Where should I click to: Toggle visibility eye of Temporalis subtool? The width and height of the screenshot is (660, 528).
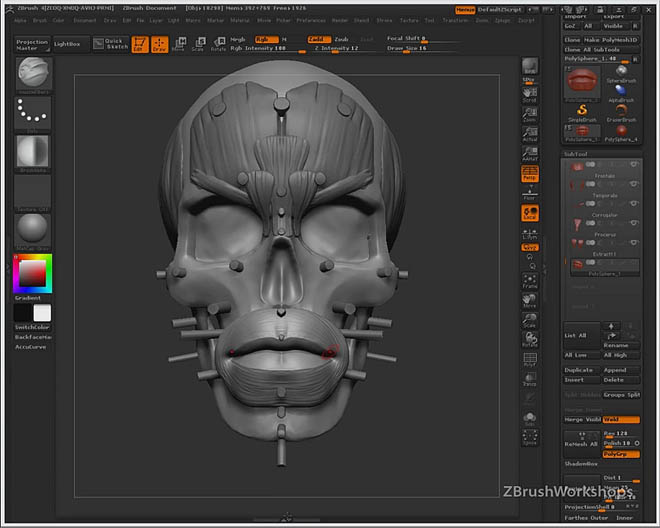pos(633,184)
